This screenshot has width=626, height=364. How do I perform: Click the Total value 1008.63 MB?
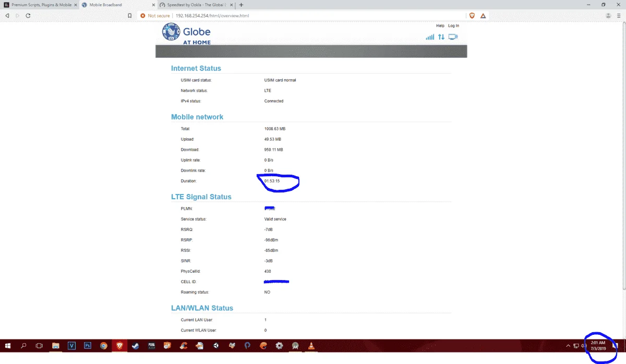coord(275,129)
